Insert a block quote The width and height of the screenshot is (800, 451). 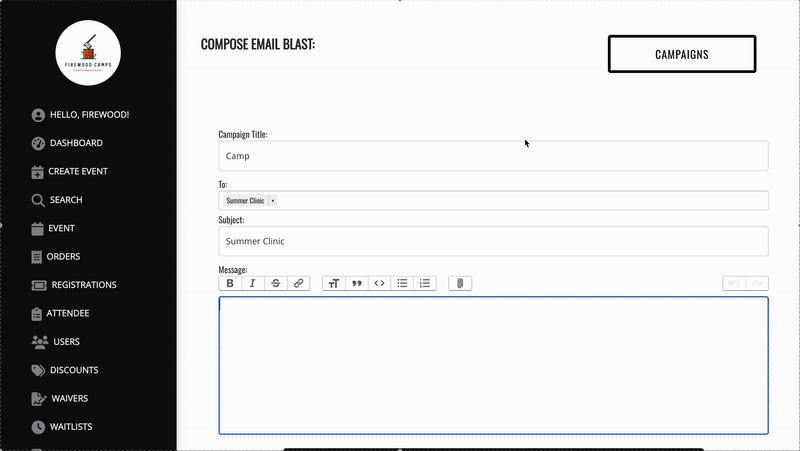(x=357, y=283)
